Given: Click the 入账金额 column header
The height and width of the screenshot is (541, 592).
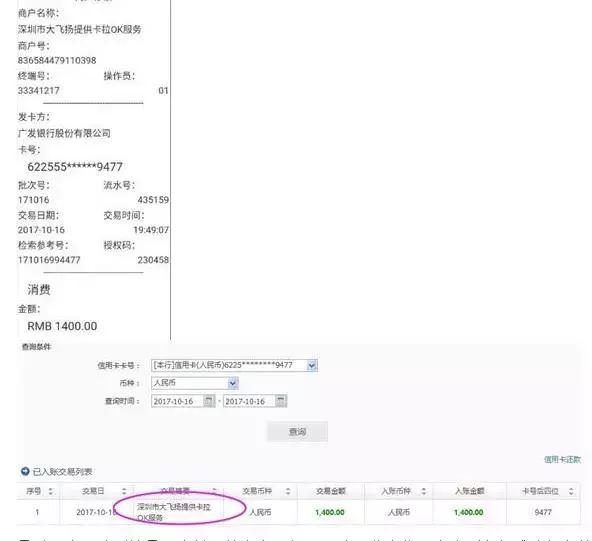Looking at the screenshot, I should click(469, 491).
